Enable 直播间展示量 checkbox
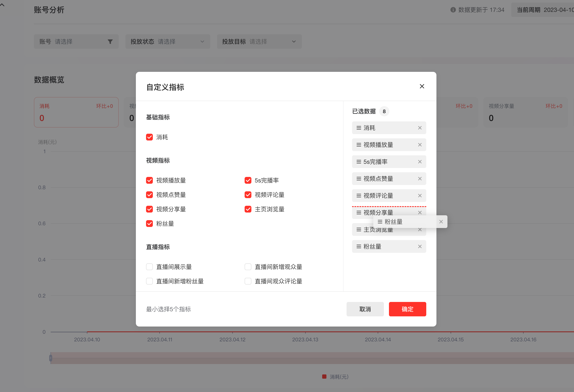 coord(149,267)
